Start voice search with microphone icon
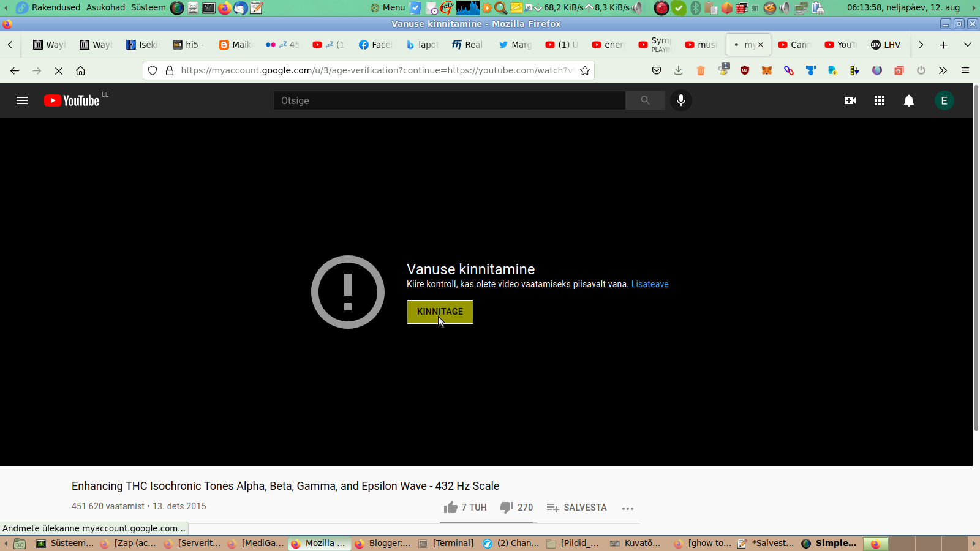The width and height of the screenshot is (980, 551). tap(680, 100)
